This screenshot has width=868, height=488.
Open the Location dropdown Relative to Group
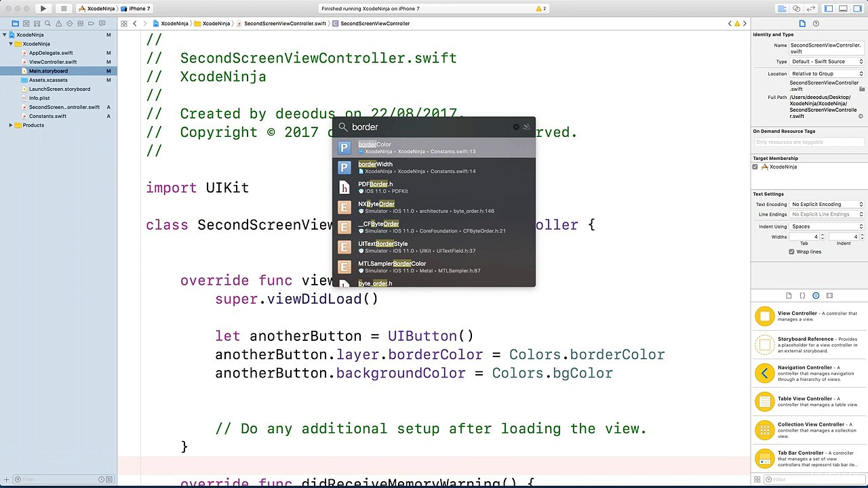pos(827,74)
